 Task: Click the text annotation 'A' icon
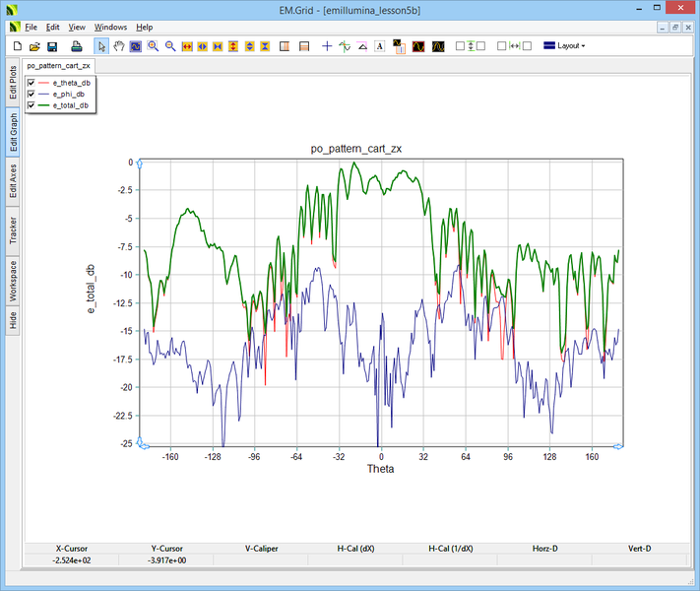[x=379, y=46]
